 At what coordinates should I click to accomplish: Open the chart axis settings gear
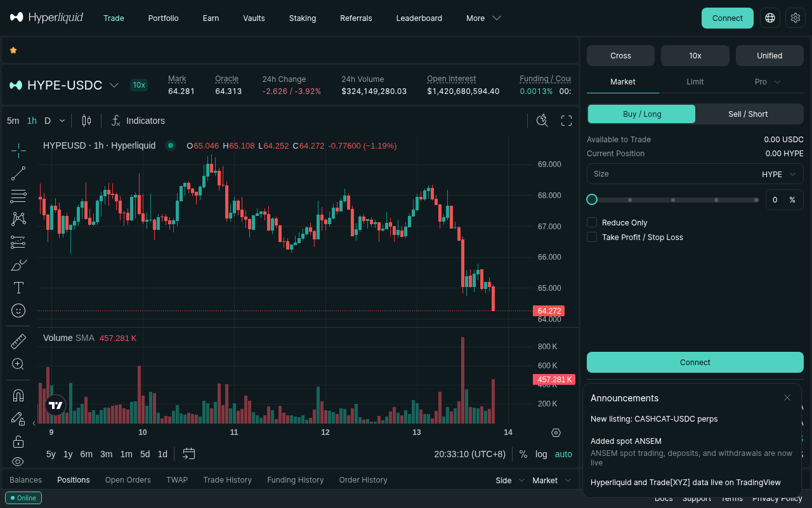click(x=556, y=432)
